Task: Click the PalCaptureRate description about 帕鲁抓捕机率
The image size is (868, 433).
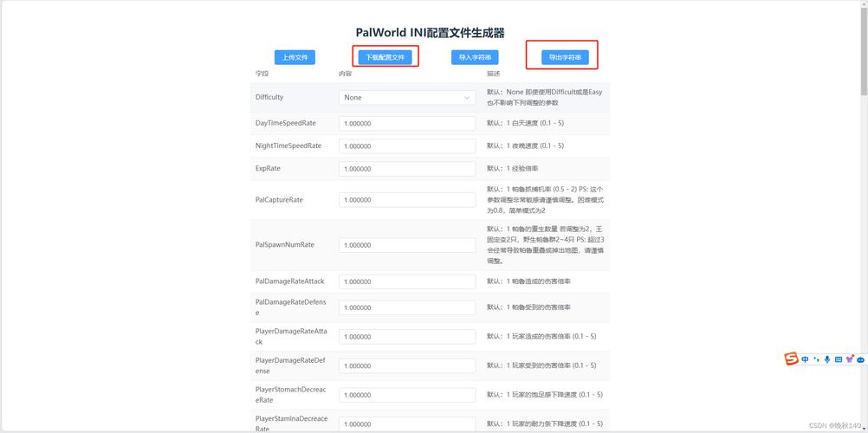Action: coord(545,200)
